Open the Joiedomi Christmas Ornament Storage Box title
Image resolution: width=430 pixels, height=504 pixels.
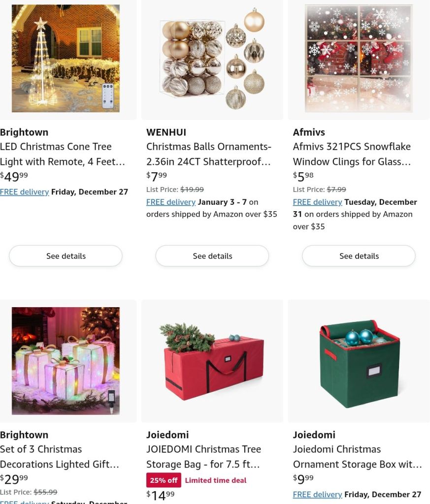(x=357, y=457)
